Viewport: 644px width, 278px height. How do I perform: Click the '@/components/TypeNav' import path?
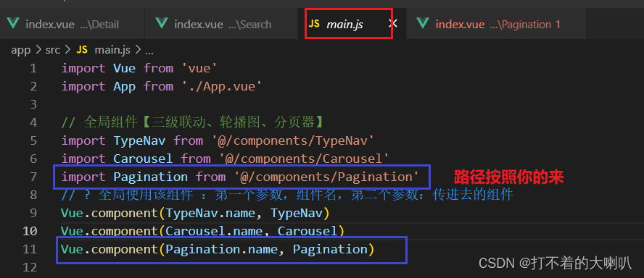[x=293, y=141]
